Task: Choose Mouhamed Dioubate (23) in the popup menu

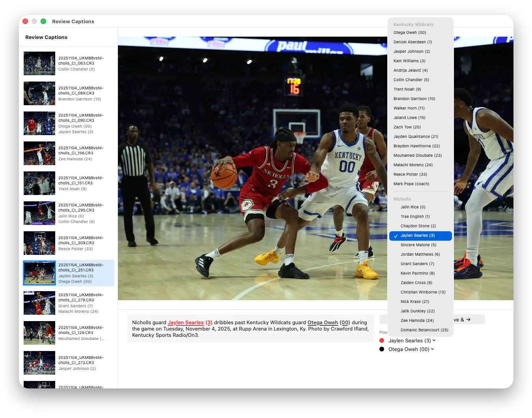Action: tap(417, 156)
